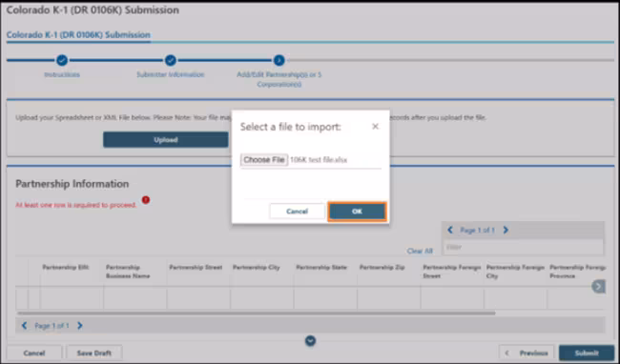Click the Partnership EIN column header
This screenshot has width=620, height=364.
pos(66,267)
